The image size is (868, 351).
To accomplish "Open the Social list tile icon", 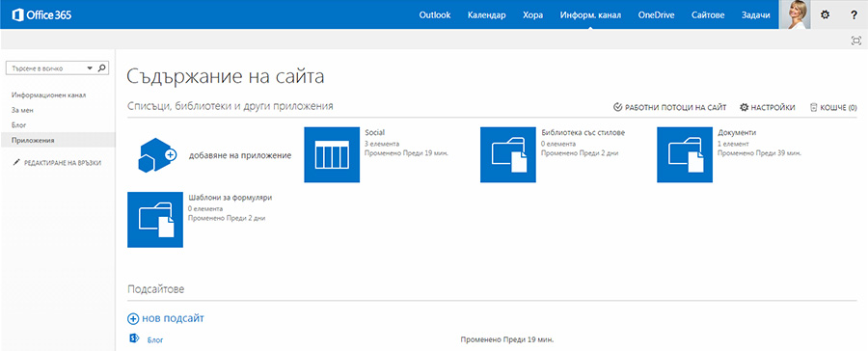I will tap(332, 154).
